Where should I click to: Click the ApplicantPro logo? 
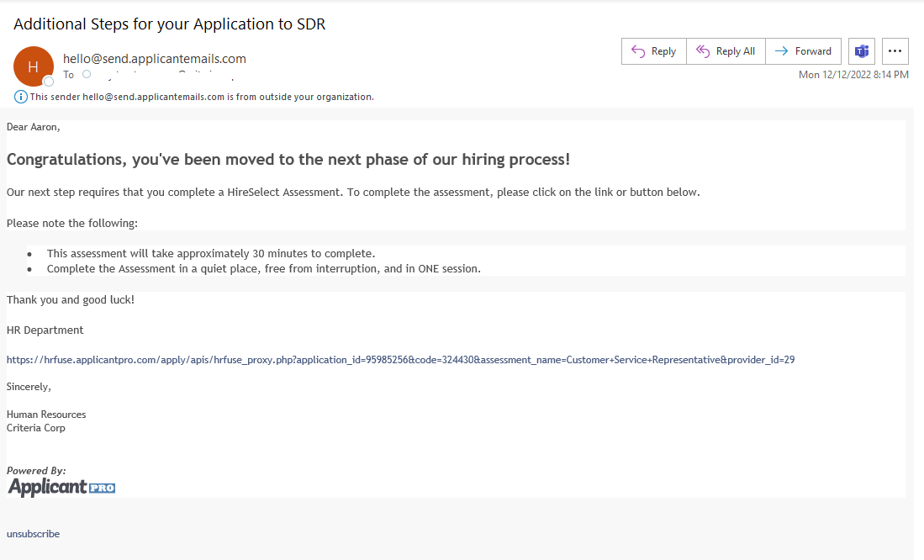[61, 488]
